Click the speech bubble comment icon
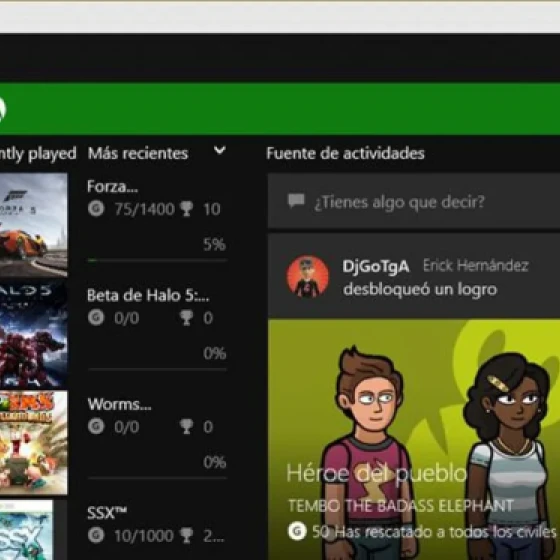The image size is (560, 560). 296,201
